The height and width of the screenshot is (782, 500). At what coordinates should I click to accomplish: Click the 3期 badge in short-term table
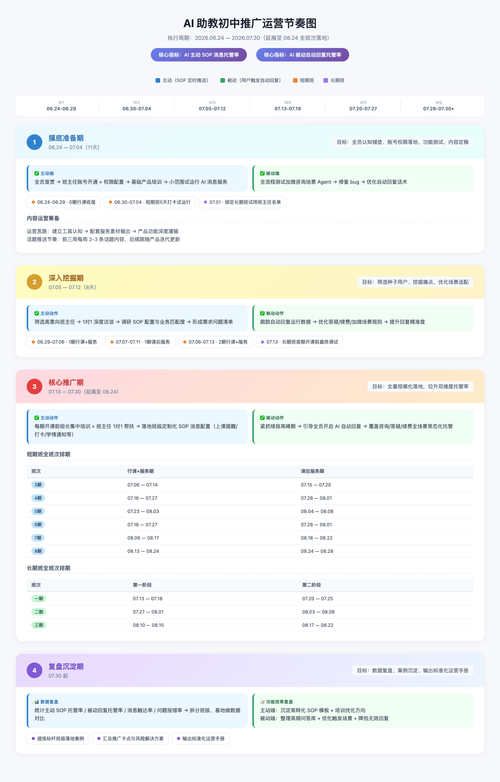tap(38, 485)
